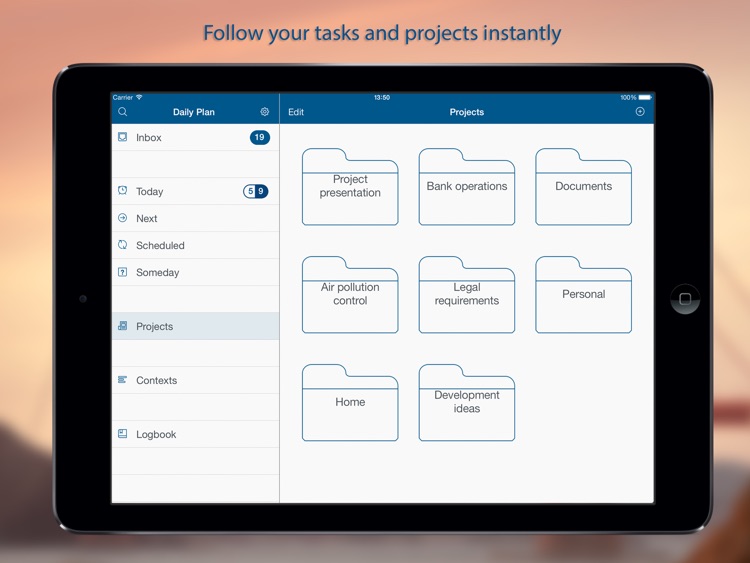Tap the Today badge showing 5 and 9
This screenshot has width=750, height=563.
255,191
